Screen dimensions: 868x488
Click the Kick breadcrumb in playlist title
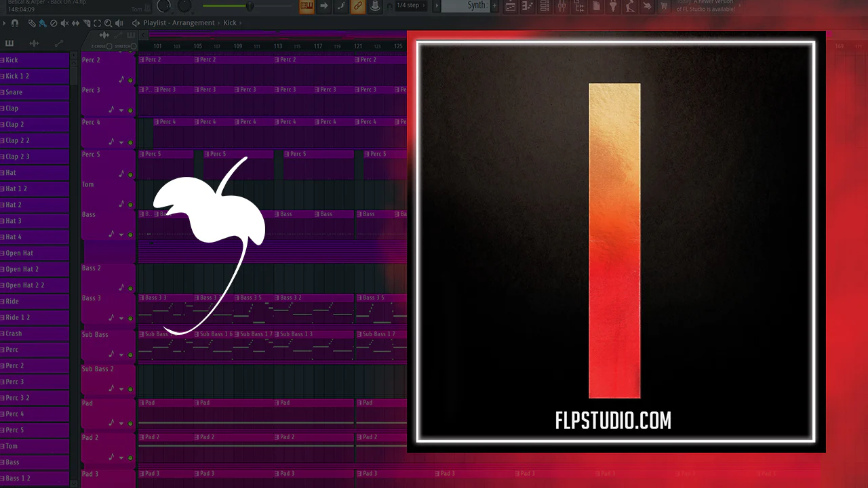pos(230,23)
